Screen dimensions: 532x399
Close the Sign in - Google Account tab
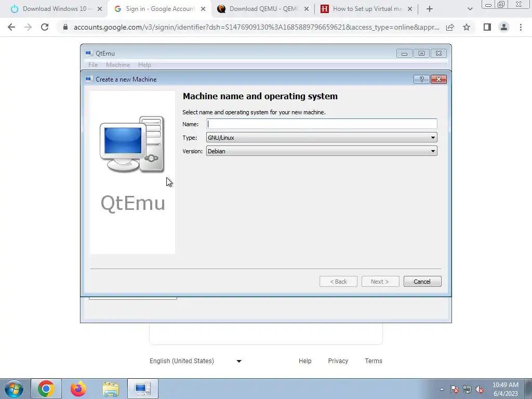(x=203, y=9)
